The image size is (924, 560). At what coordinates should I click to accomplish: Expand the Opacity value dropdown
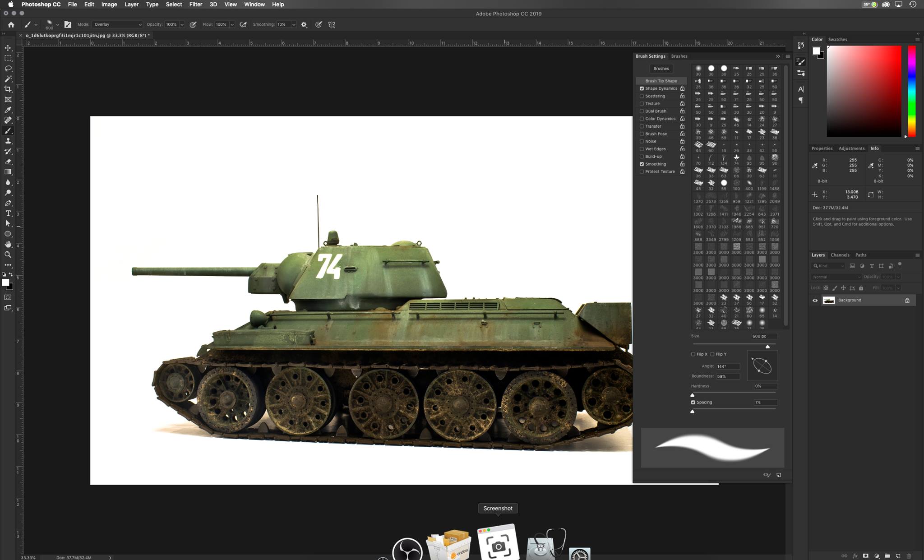[182, 25]
